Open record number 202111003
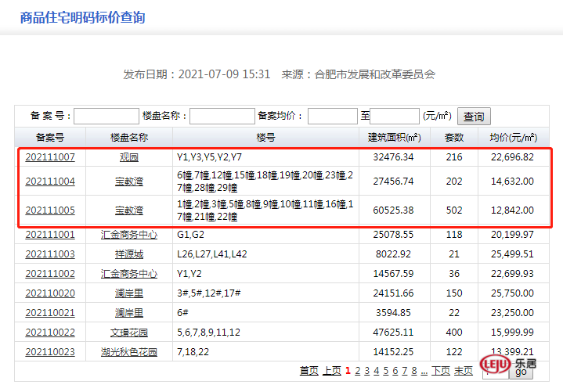 50,254
